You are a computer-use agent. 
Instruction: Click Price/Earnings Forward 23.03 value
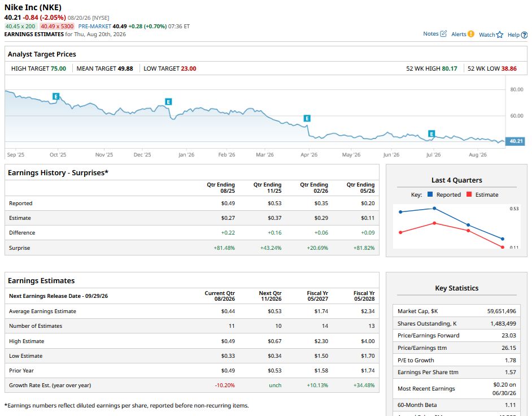pyautogui.click(x=509, y=336)
